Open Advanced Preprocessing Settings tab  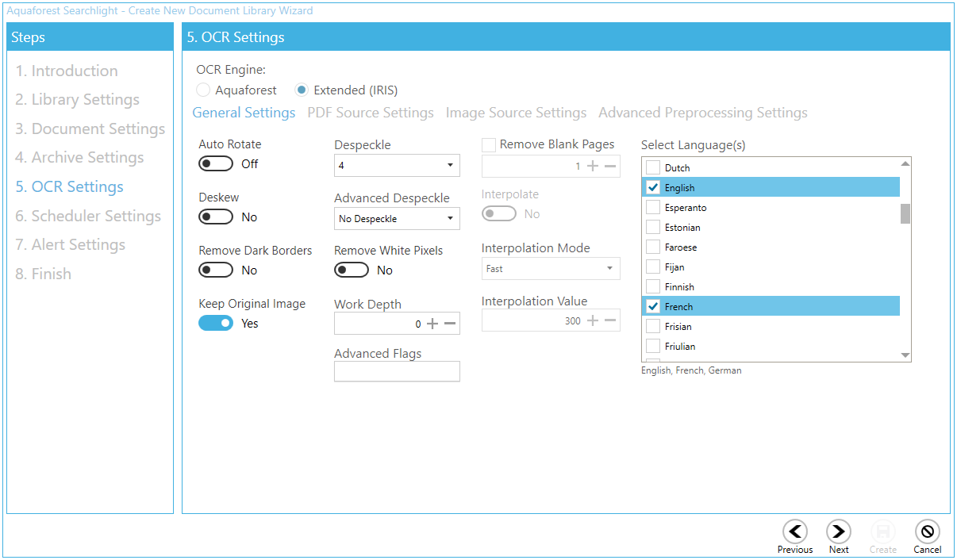pyautogui.click(x=702, y=113)
